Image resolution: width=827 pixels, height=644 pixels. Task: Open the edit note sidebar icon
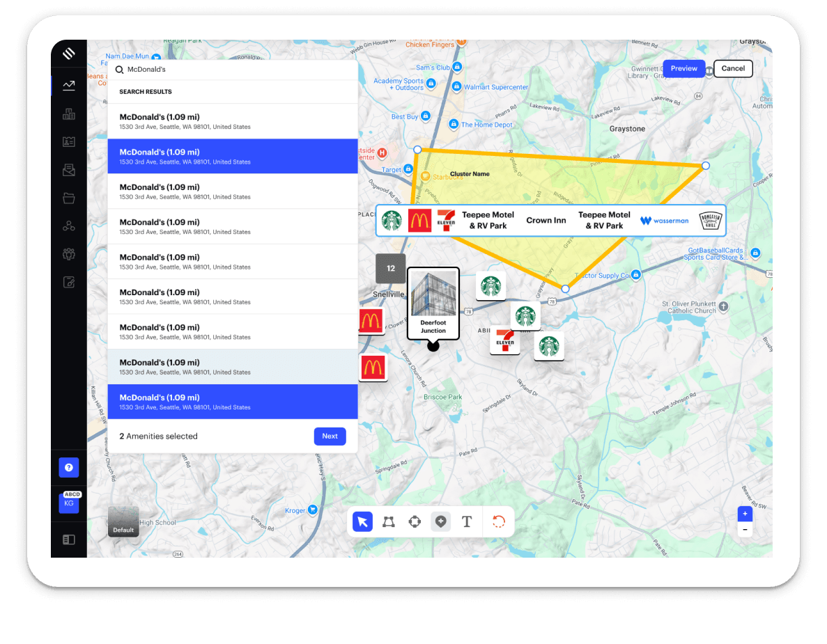(x=68, y=283)
